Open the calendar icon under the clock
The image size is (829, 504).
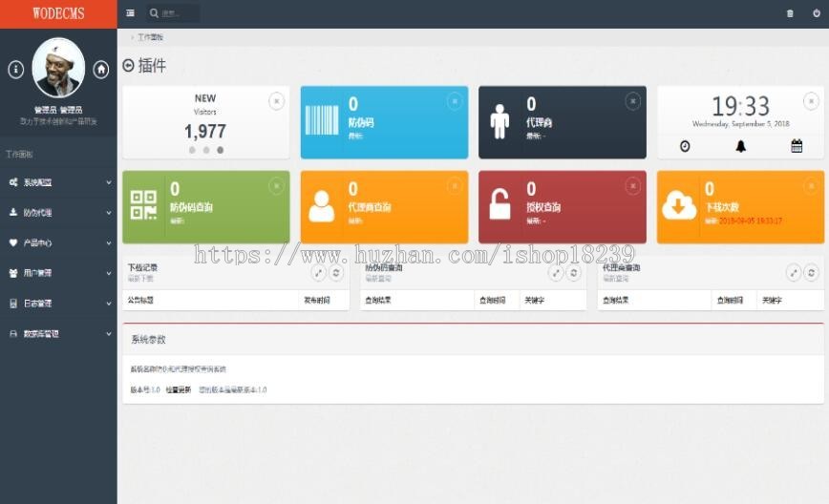797,146
